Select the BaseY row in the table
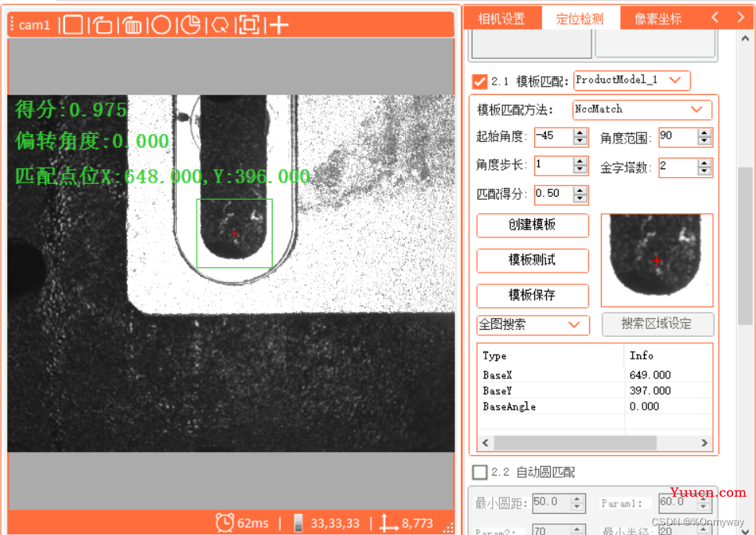Image resolution: width=756 pixels, height=535 pixels. click(595, 390)
